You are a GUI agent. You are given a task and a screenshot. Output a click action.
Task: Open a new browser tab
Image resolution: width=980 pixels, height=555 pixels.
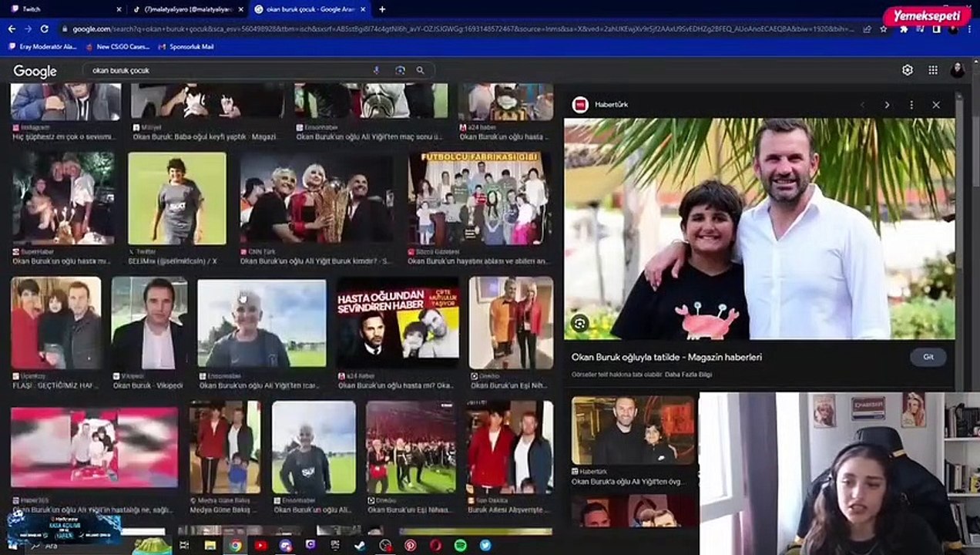(382, 9)
